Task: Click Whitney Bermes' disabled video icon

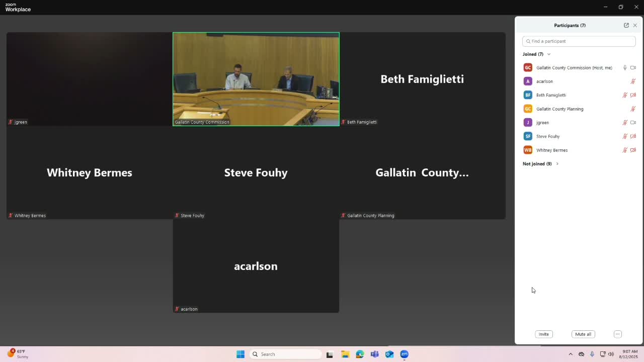Action: point(633,150)
